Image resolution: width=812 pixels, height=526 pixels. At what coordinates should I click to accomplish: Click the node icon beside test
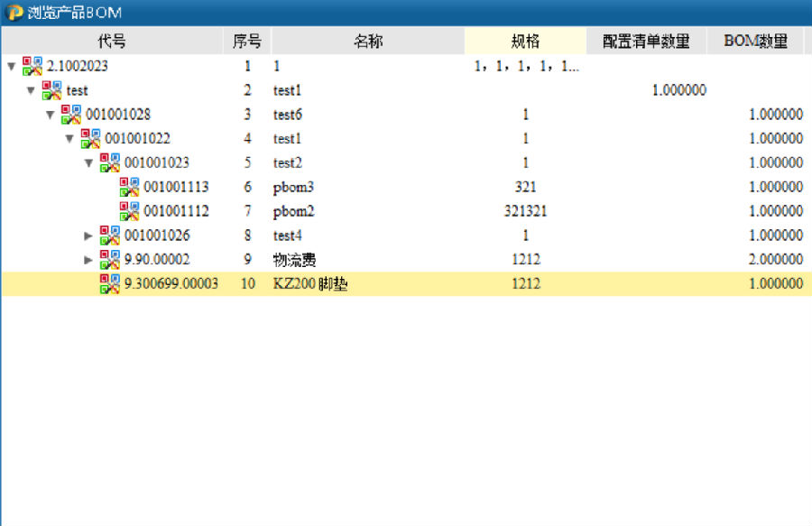click(51, 90)
